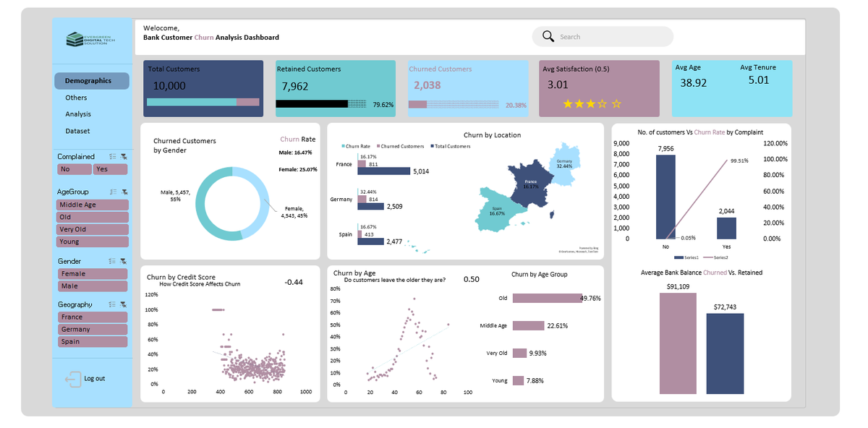Image resolution: width=868 pixels, height=428 pixels.
Task: Select the Germany 2,509 total customers bar
Action: (370, 207)
